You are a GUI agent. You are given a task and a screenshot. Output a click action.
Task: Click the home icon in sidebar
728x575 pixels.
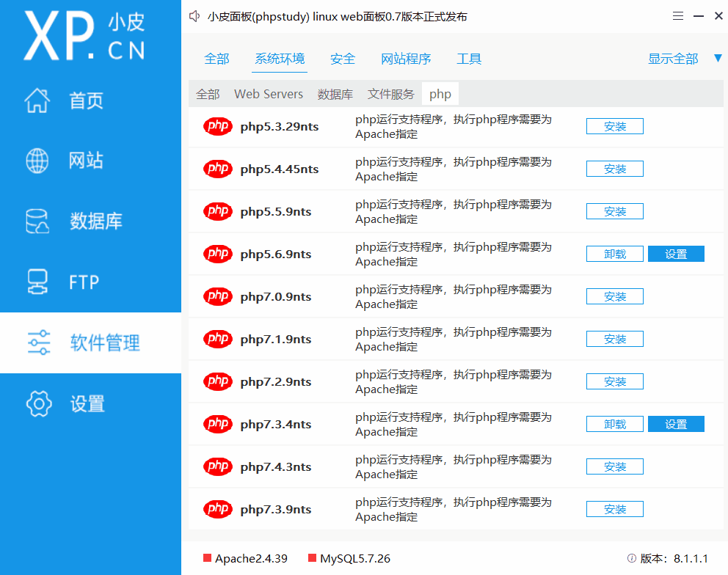(x=37, y=100)
